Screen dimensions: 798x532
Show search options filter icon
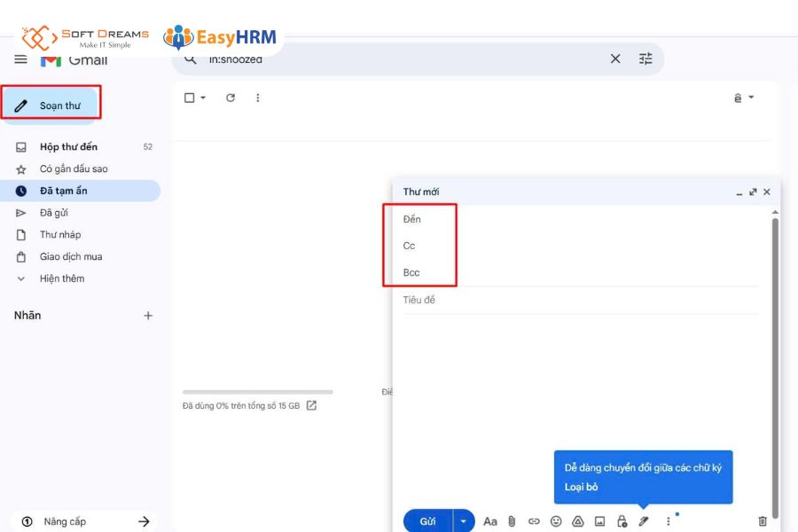point(645,59)
